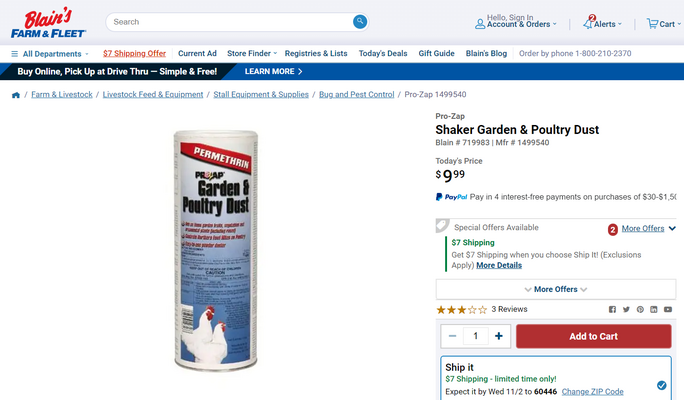
Task: Open the Today's Deals menu item
Action: (x=383, y=53)
